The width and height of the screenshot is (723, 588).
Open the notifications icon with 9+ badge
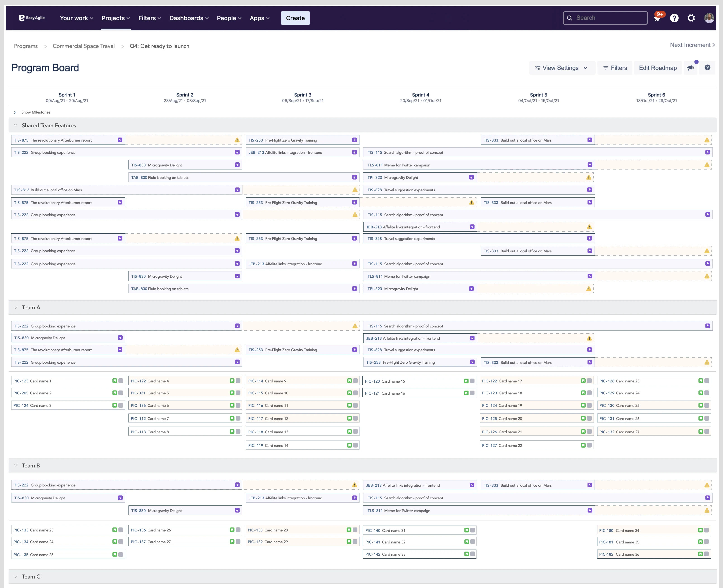(x=657, y=18)
